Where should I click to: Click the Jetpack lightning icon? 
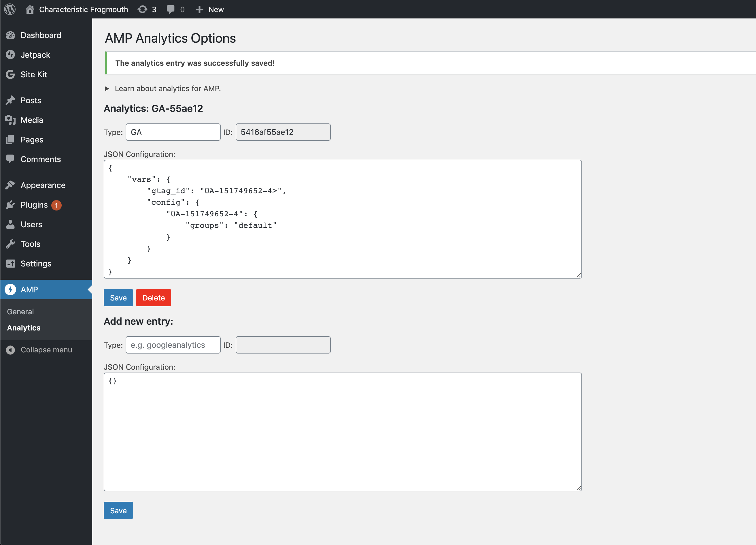pyautogui.click(x=10, y=55)
